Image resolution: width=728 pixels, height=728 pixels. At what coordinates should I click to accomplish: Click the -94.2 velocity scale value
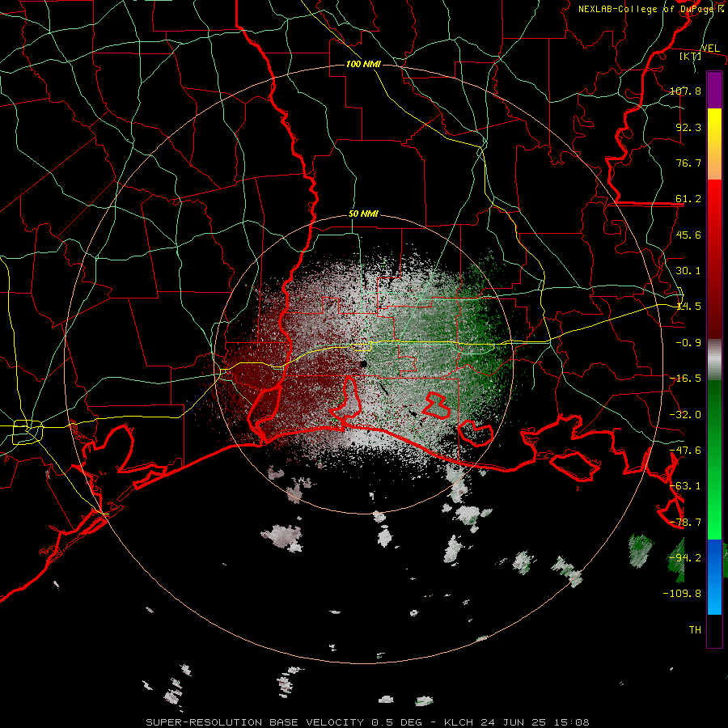pyautogui.click(x=685, y=558)
